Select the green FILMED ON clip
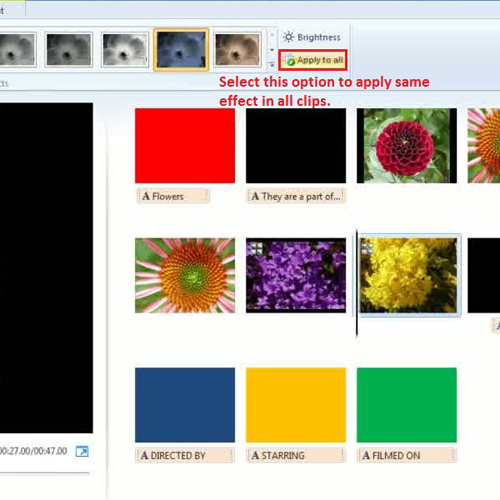The height and width of the screenshot is (500, 500). [x=407, y=405]
